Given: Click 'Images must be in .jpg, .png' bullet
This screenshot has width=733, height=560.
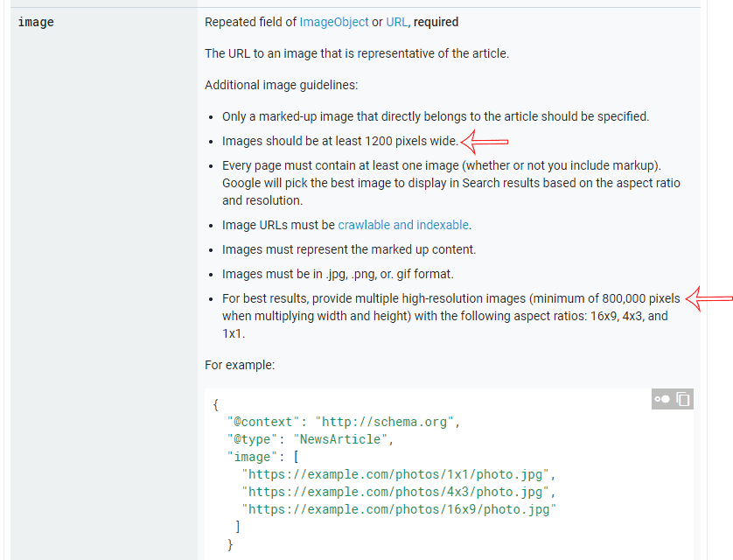Looking at the screenshot, I should tap(338, 274).
